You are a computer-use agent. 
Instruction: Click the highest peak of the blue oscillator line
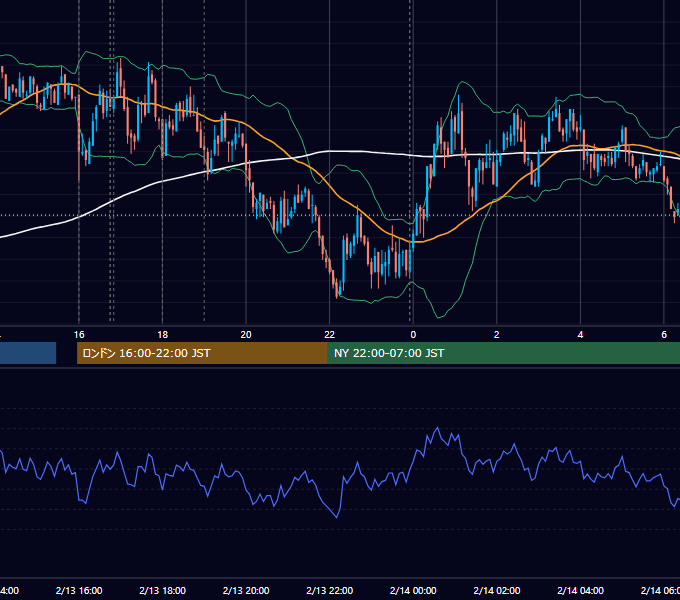pyautogui.click(x=438, y=428)
